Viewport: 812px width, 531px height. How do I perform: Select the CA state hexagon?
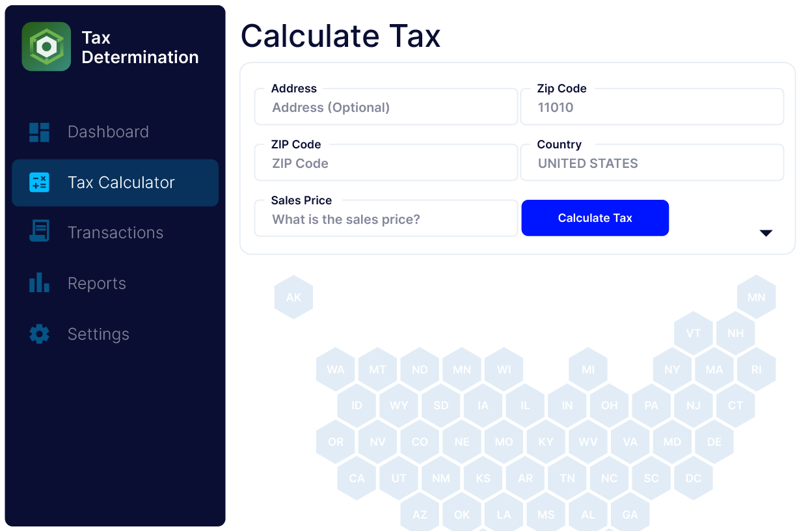[357, 478]
